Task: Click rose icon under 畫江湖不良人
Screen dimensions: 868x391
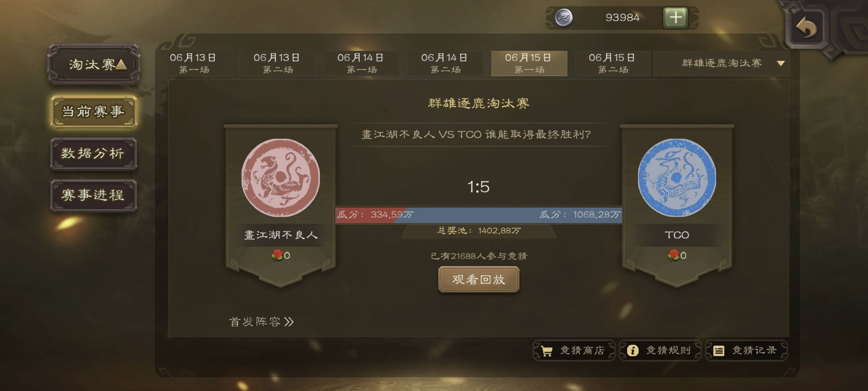Action: (x=277, y=255)
